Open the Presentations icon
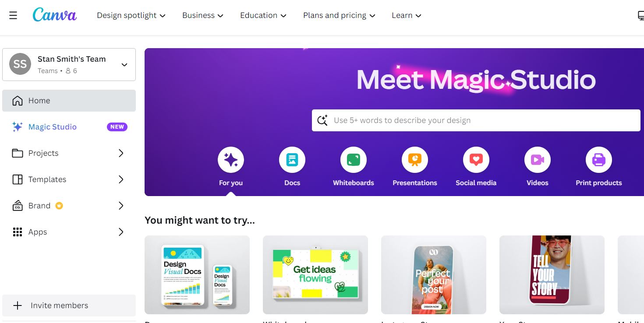Screen dimensions: 644x323 [415, 160]
